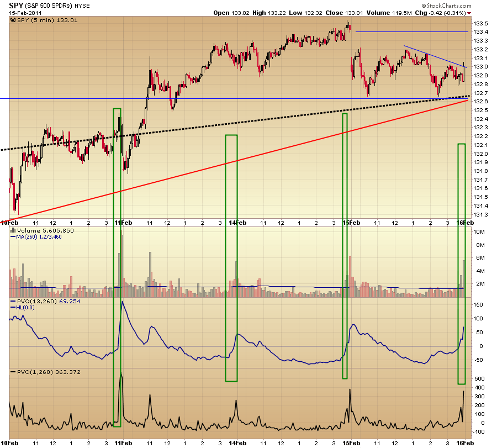Click the "MA(260) 1,273,460" legend

point(39,237)
